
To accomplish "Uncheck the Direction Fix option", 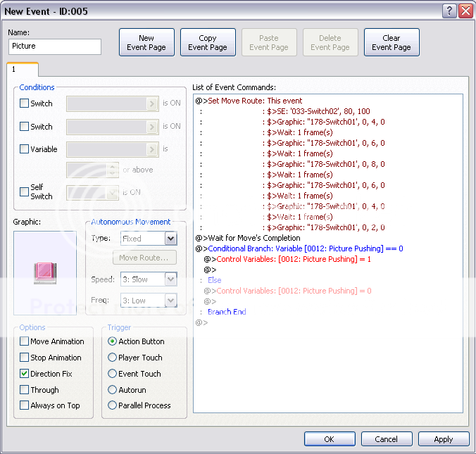I will click(x=25, y=374).
